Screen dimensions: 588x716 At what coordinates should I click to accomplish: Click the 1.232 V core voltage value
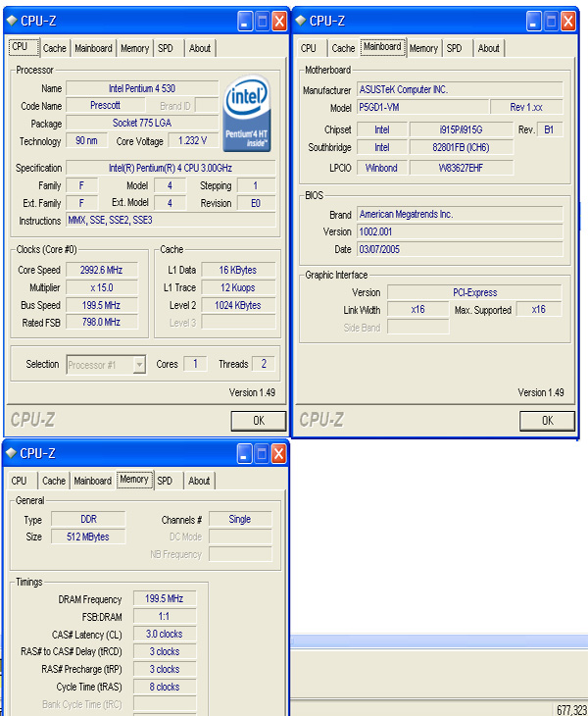coord(193,140)
